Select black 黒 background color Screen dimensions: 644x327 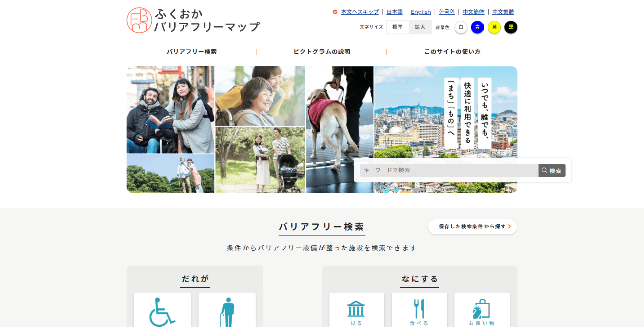511,27
